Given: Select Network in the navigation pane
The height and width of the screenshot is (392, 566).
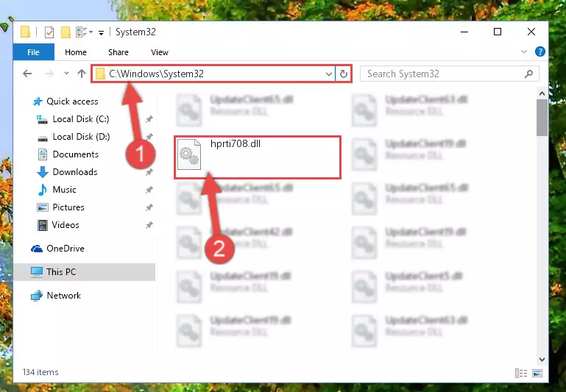Looking at the screenshot, I should [63, 296].
